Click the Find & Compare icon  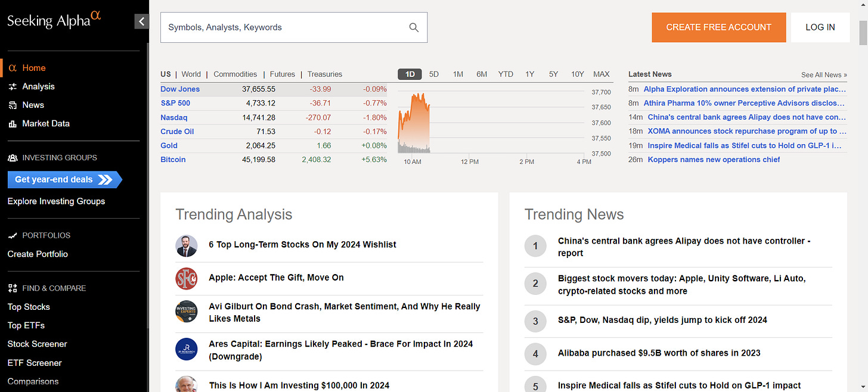point(13,288)
